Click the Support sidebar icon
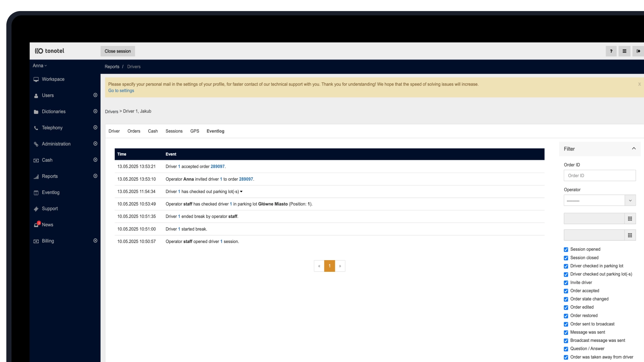This screenshot has width=644, height=362. pos(36,209)
